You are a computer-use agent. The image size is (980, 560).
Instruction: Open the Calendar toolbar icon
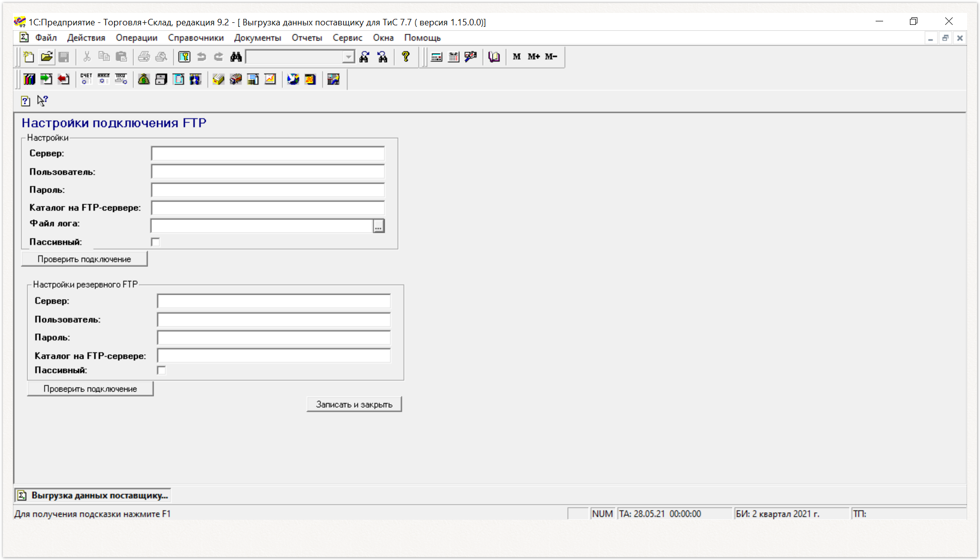click(454, 57)
